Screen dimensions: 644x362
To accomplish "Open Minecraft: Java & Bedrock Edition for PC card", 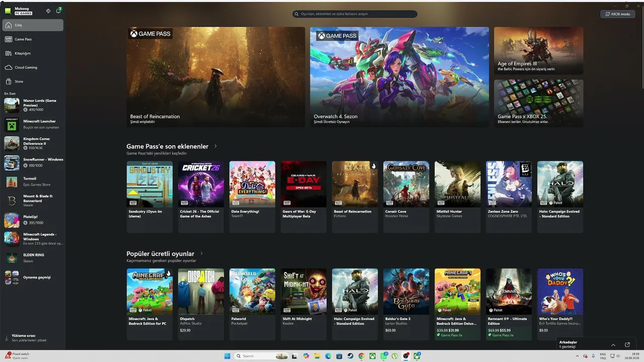I will pos(149,304).
